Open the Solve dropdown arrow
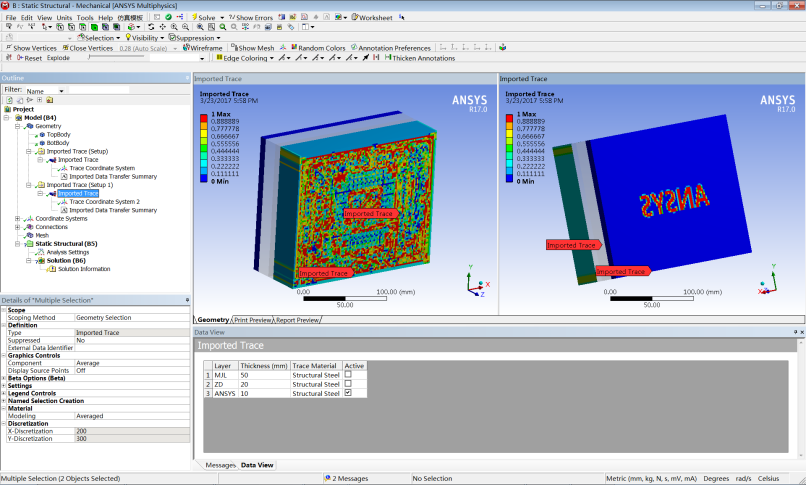Screen dimensions: 806x485 point(222,17)
